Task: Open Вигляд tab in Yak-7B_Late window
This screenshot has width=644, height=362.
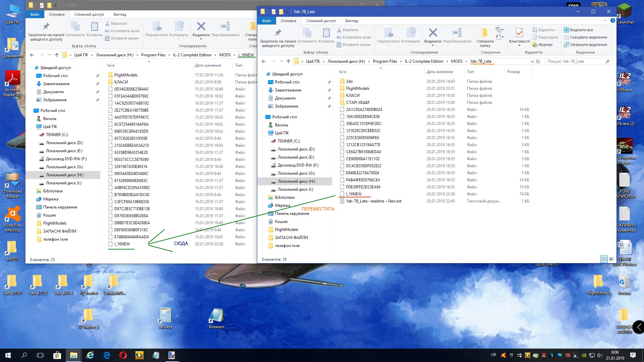Action: 352,21
